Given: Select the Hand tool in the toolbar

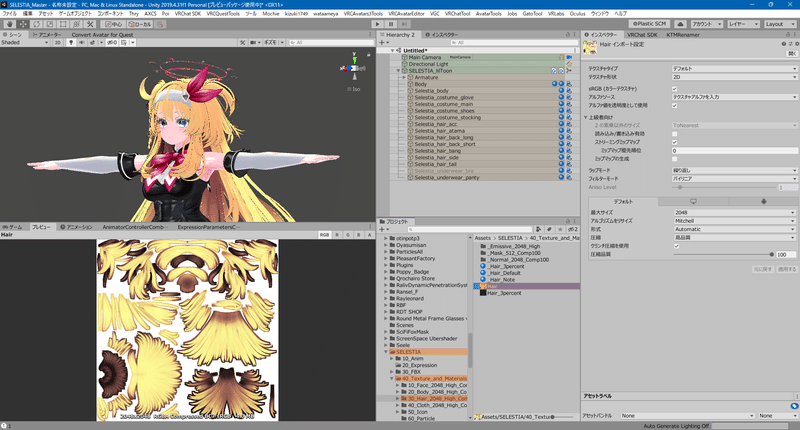Looking at the screenshot, I should tap(10, 24).
